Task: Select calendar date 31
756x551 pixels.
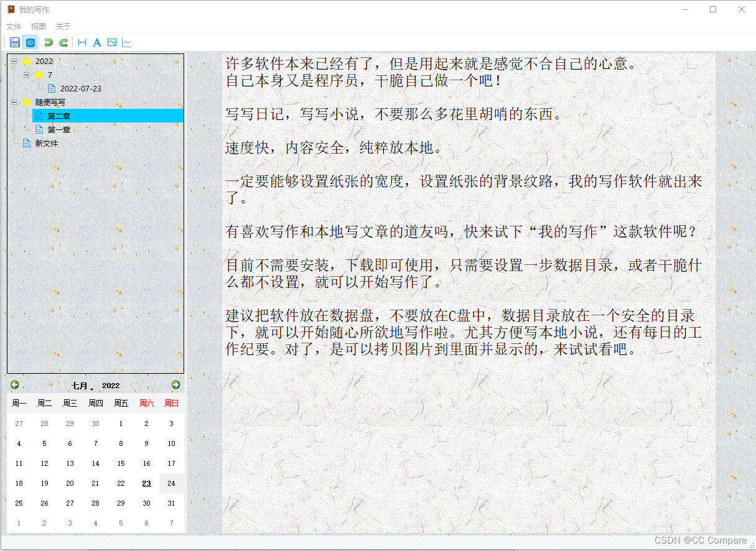Action: pyautogui.click(x=172, y=503)
